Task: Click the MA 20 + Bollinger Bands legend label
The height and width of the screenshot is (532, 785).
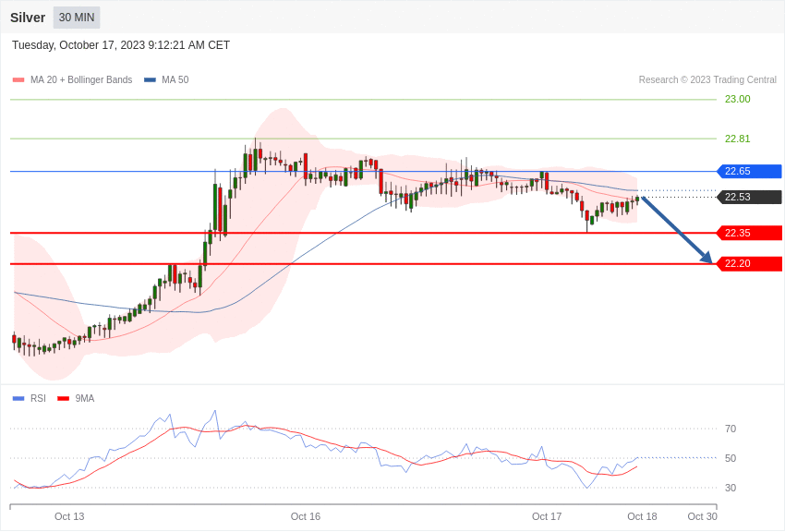Action: click(x=81, y=80)
